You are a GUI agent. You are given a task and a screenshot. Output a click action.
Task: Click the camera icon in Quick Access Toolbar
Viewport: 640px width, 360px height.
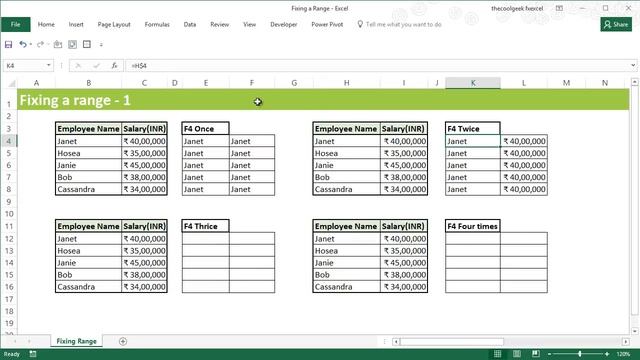[58, 44]
